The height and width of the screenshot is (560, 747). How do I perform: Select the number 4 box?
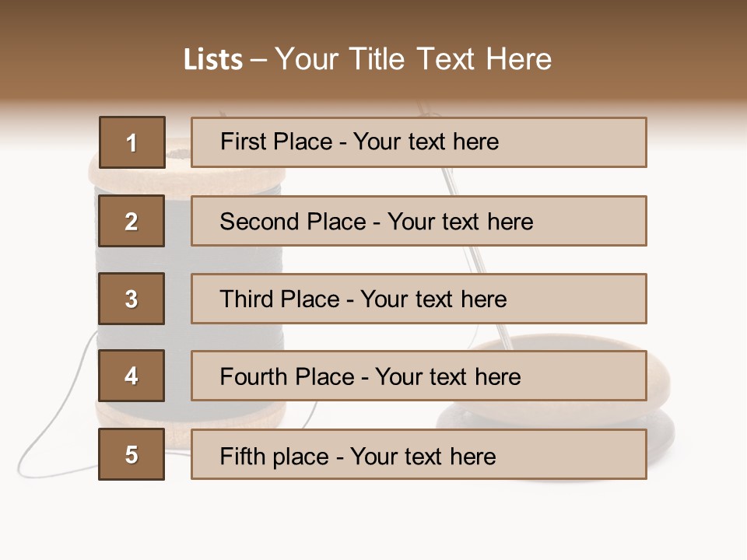point(132,376)
